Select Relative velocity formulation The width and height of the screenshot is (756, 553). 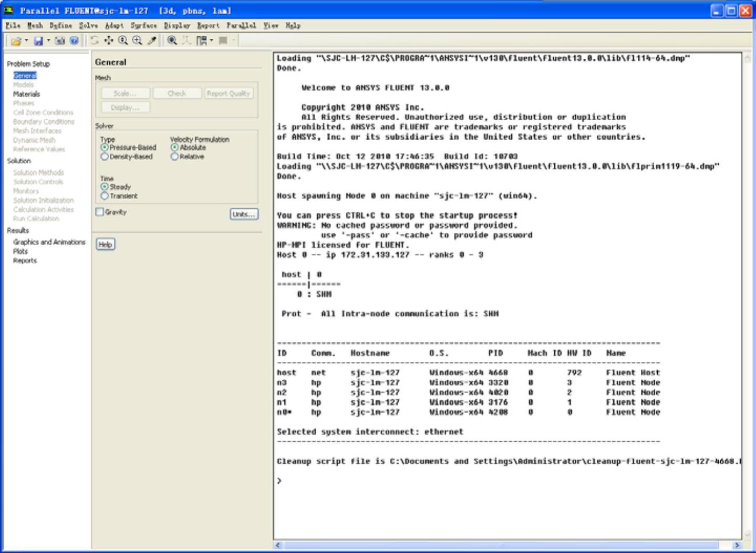[x=174, y=156]
